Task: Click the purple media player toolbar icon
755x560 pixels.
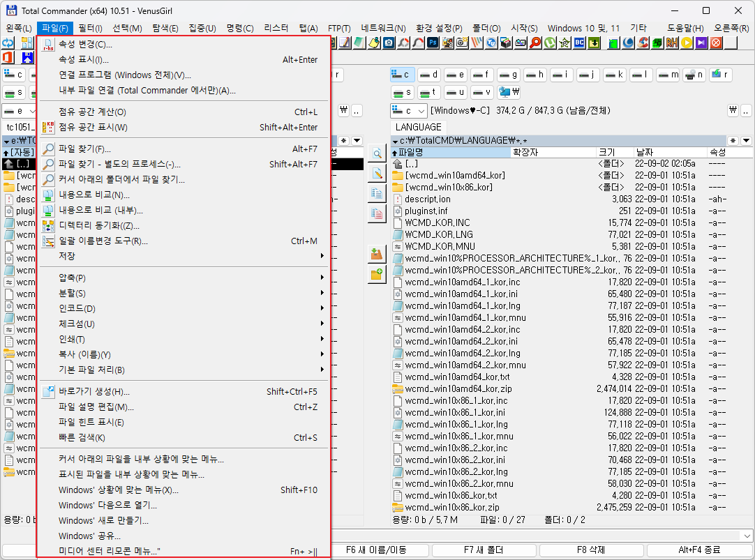Action: [701, 43]
